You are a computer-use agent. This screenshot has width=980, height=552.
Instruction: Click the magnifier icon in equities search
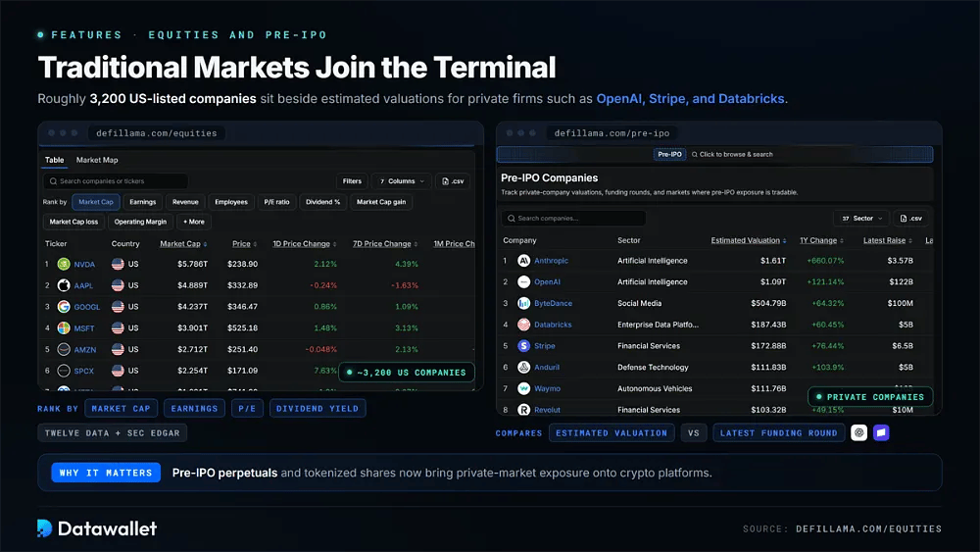pos(53,181)
